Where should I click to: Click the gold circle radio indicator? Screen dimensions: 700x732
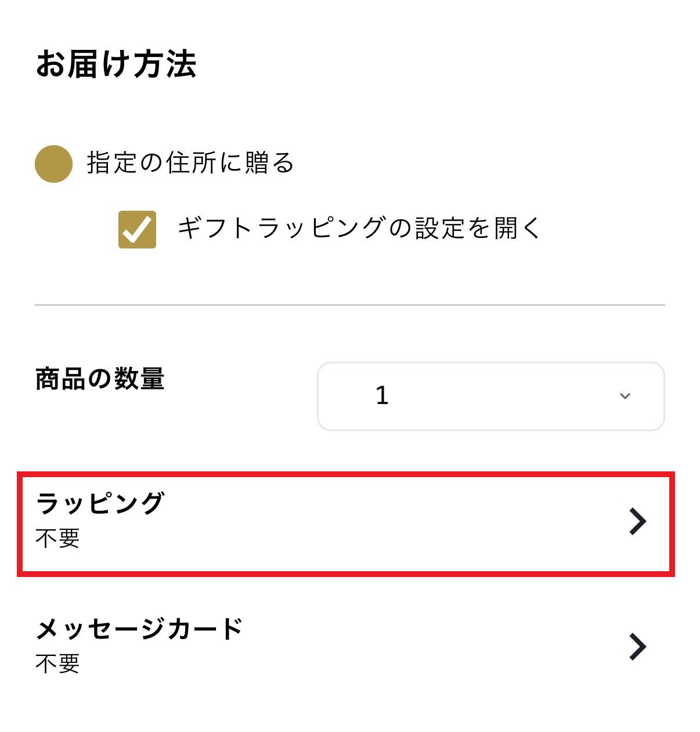tap(53, 164)
